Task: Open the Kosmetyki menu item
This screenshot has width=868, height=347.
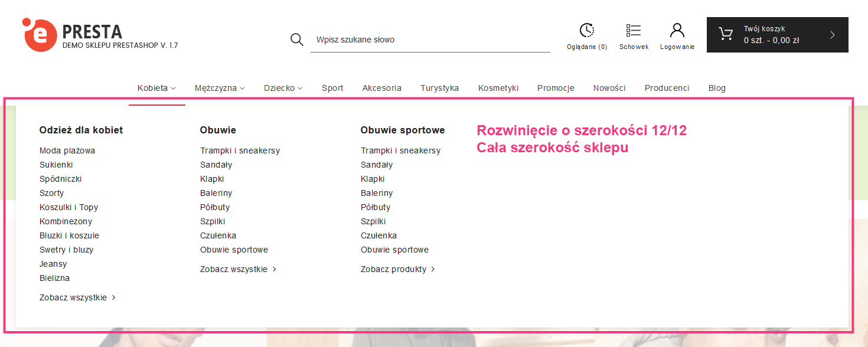Action: pyautogui.click(x=498, y=88)
